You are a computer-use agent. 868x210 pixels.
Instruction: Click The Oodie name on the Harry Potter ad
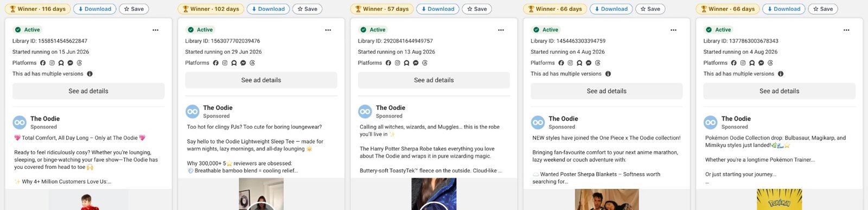(x=391, y=108)
